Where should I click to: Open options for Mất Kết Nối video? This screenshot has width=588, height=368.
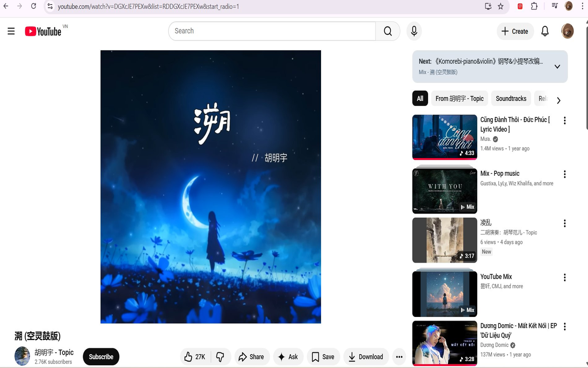click(565, 327)
